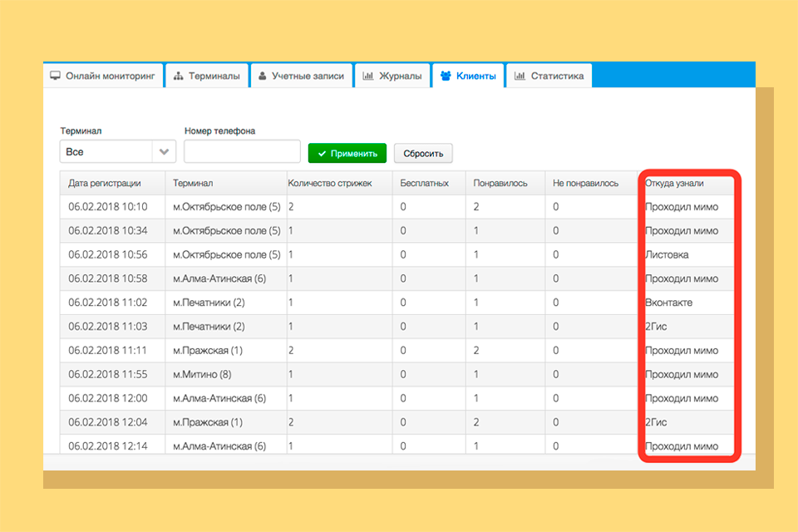
Task: Click the bar chart icon on Статистика tab
Action: point(520,76)
